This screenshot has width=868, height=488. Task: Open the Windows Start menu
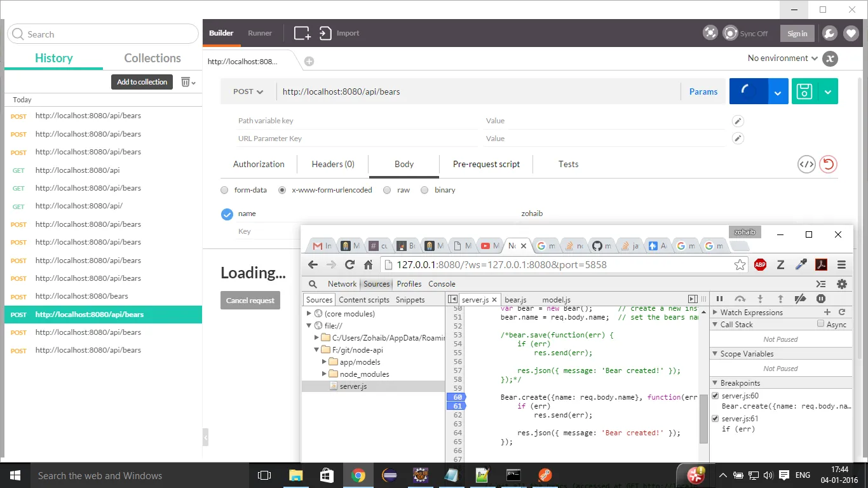tap(15, 475)
